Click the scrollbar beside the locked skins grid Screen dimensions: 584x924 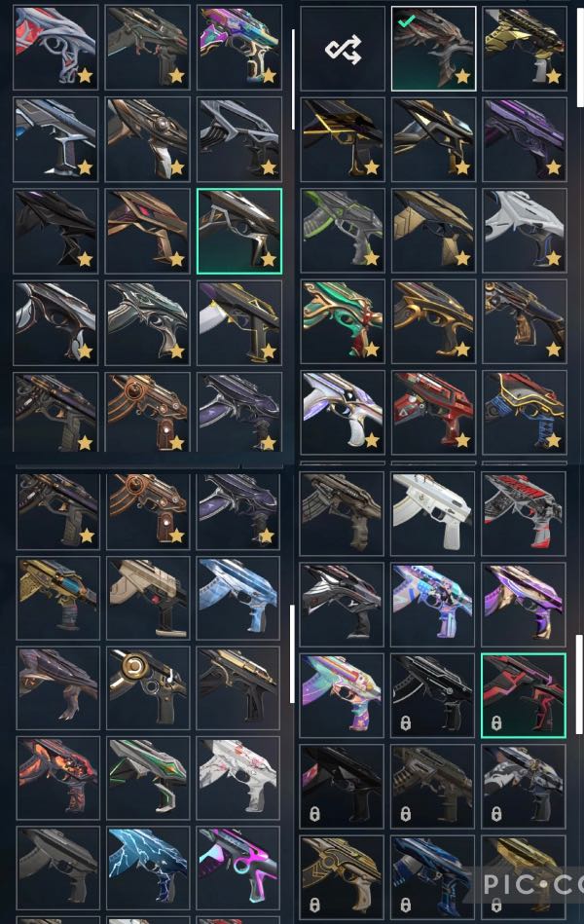coord(579,684)
